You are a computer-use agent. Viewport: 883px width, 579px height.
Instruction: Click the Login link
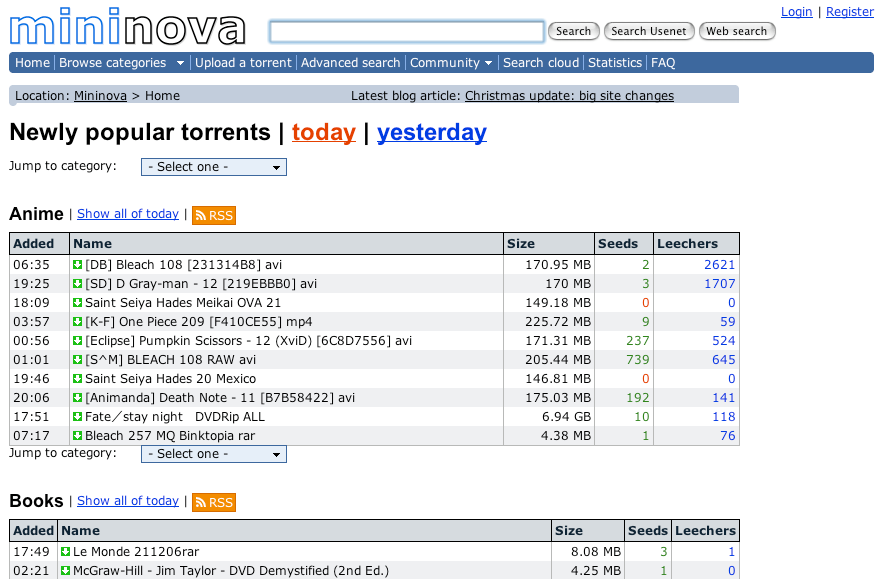796,12
